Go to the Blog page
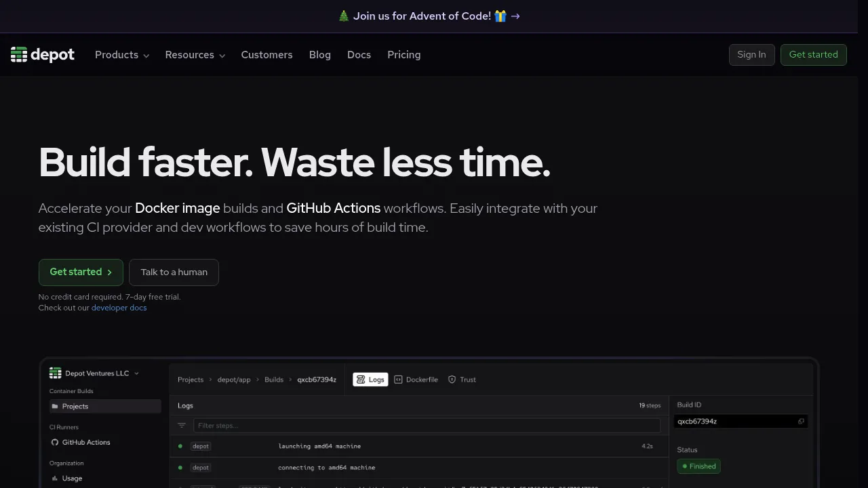 (x=320, y=55)
